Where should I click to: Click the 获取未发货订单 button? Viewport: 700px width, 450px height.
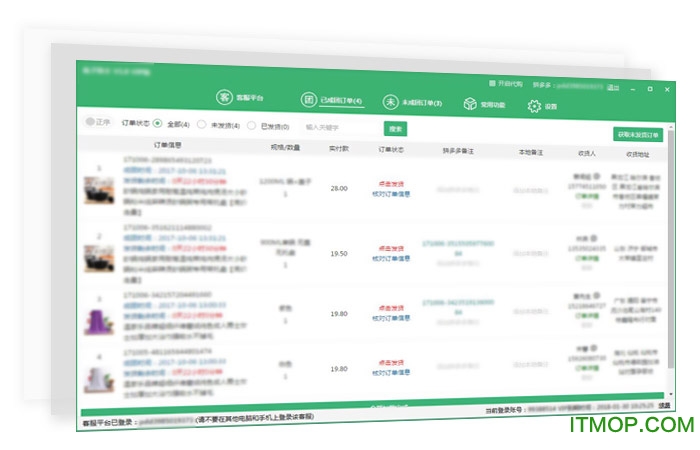(637, 134)
